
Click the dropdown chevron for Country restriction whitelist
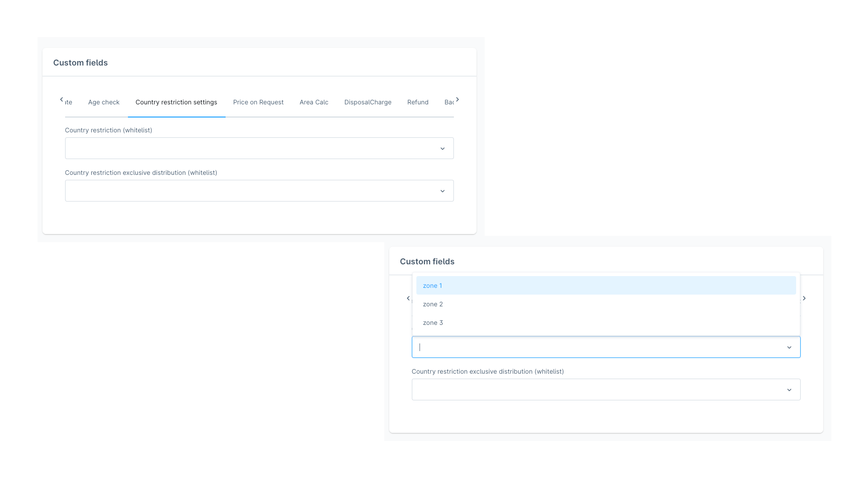[442, 148]
